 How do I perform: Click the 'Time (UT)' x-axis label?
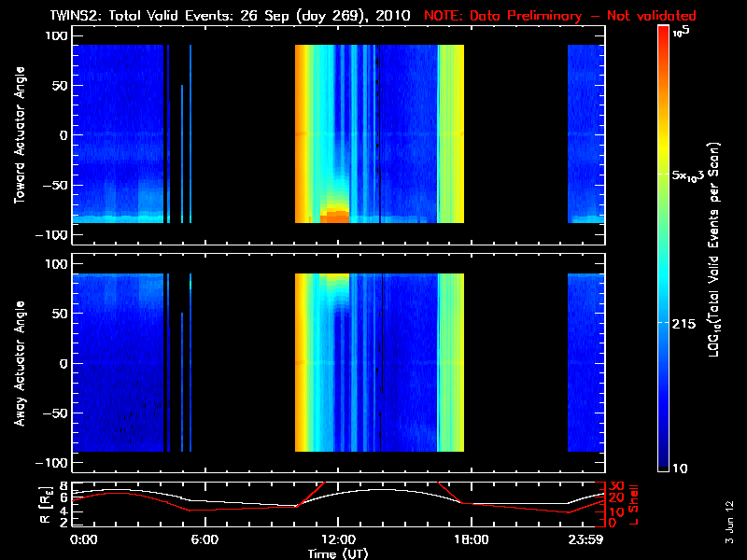pyautogui.click(x=338, y=553)
